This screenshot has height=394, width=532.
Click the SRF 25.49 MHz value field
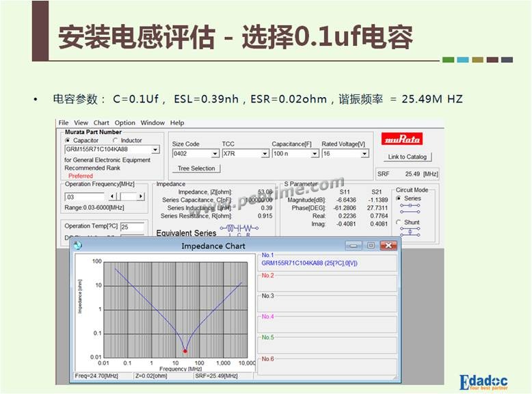click(x=407, y=174)
